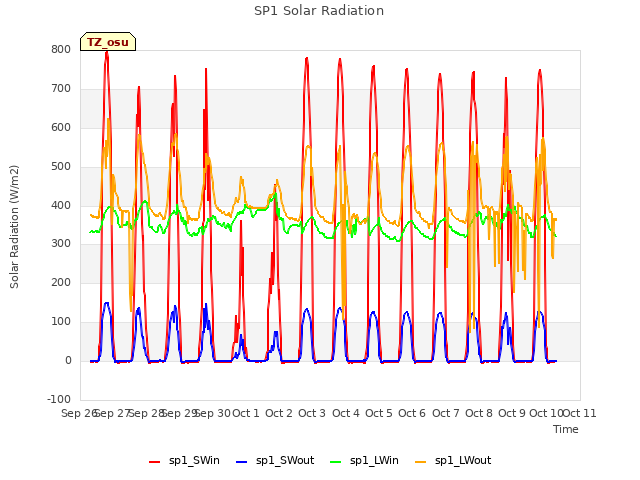The image size is (640, 480).
Task: Click the 200 y-axis tick label
Action: (x=61, y=282)
